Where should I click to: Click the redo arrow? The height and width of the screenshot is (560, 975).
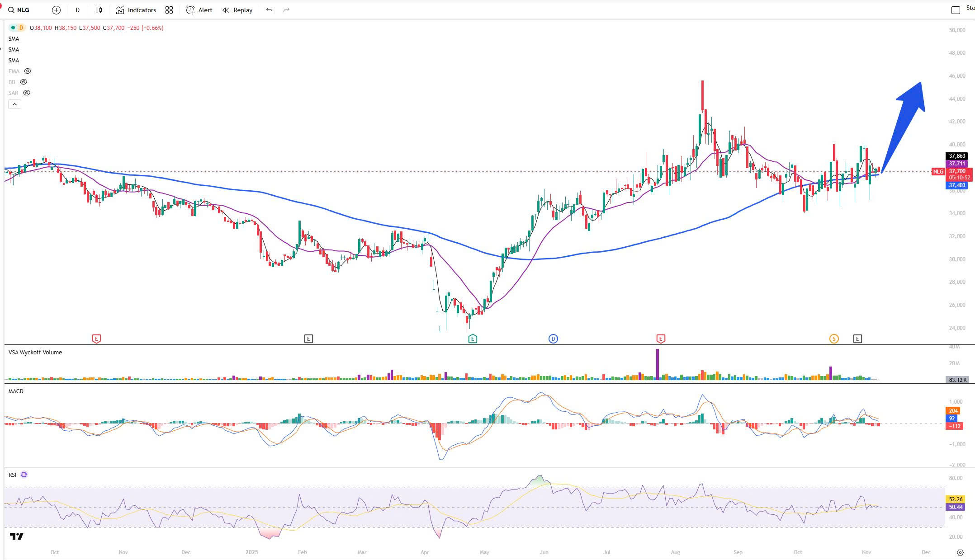point(286,10)
